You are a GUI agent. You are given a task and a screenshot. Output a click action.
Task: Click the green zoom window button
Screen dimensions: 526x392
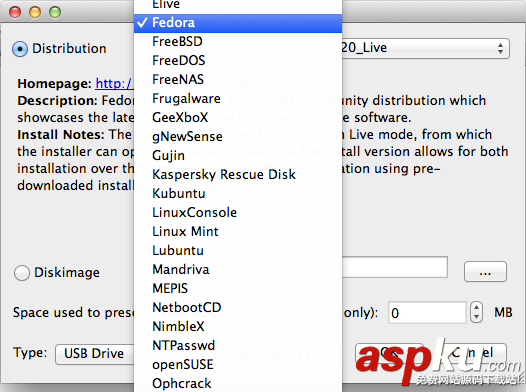pos(55,12)
